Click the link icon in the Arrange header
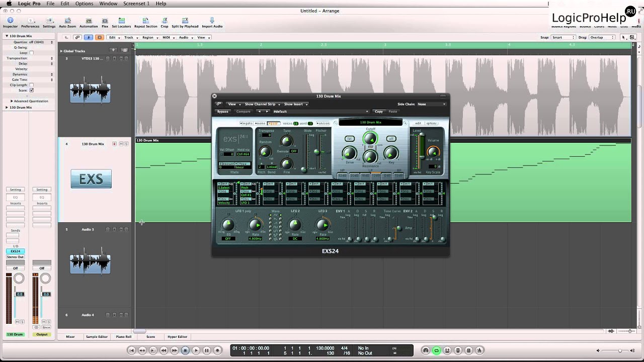644x362 pixels. click(77, 37)
